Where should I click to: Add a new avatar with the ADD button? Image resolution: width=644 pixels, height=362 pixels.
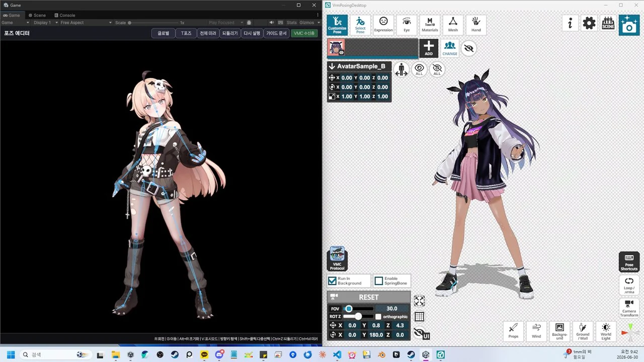pyautogui.click(x=429, y=48)
